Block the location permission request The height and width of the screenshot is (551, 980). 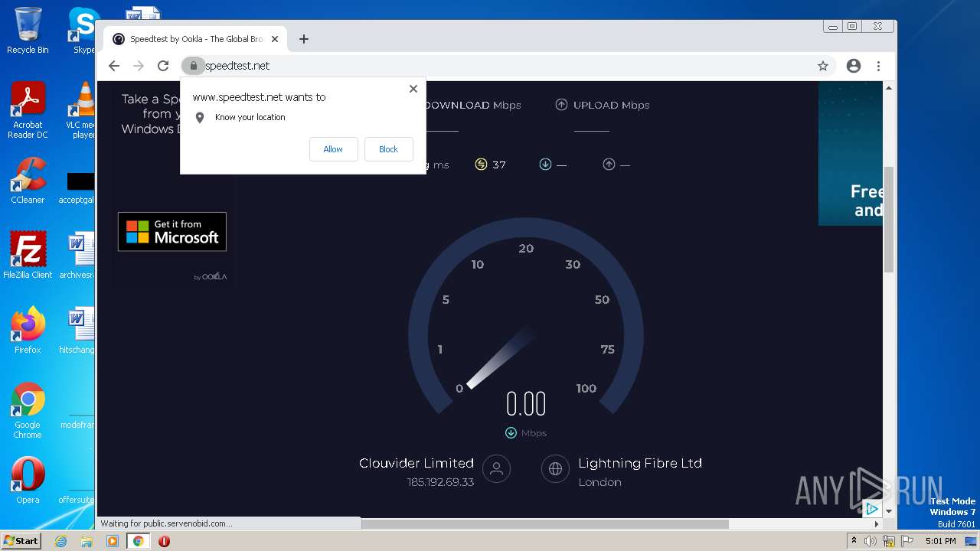tap(388, 149)
